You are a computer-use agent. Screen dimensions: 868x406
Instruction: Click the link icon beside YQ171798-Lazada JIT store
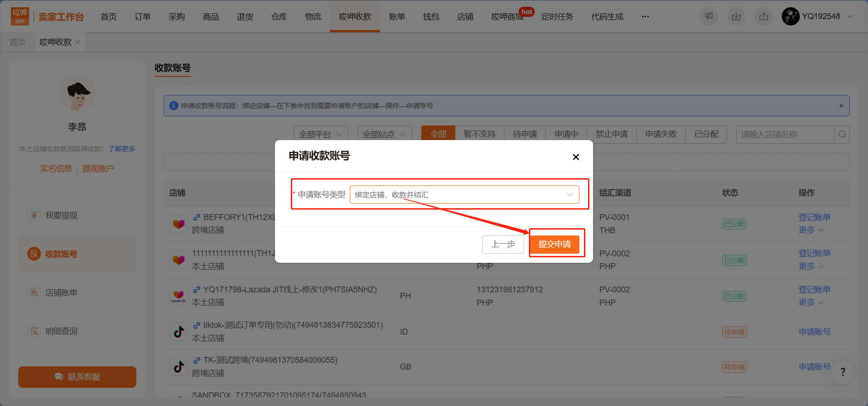coord(197,290)
